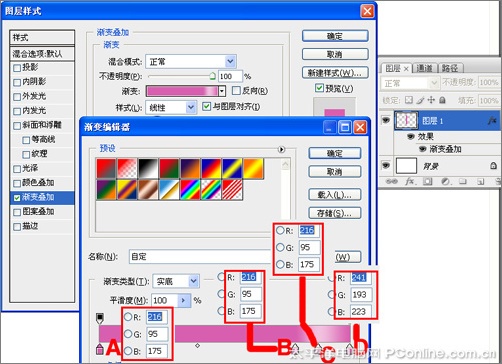
Task: Select the blue-yellow-blue gradient preset
Action: [x=232, y=168]
